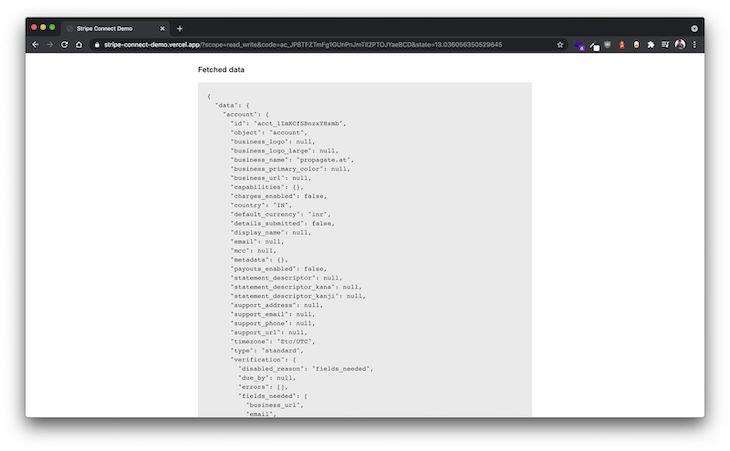Click the "business_logo": null line

[272, 141]
